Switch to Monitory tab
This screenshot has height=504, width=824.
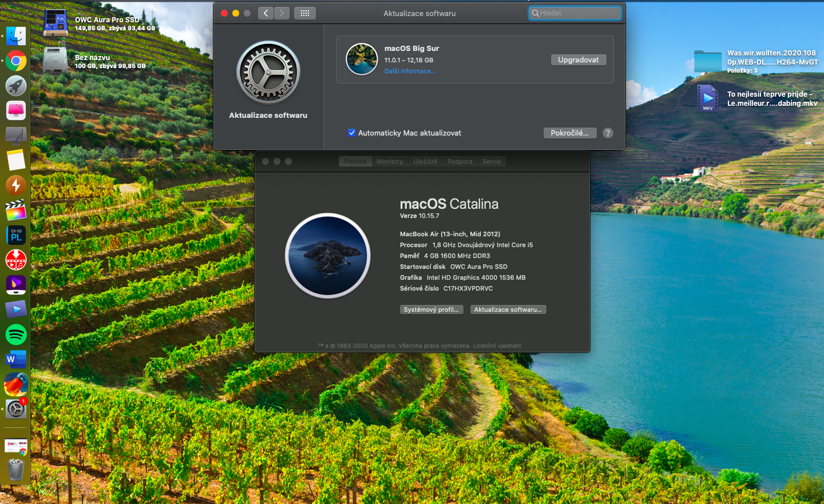390,161
